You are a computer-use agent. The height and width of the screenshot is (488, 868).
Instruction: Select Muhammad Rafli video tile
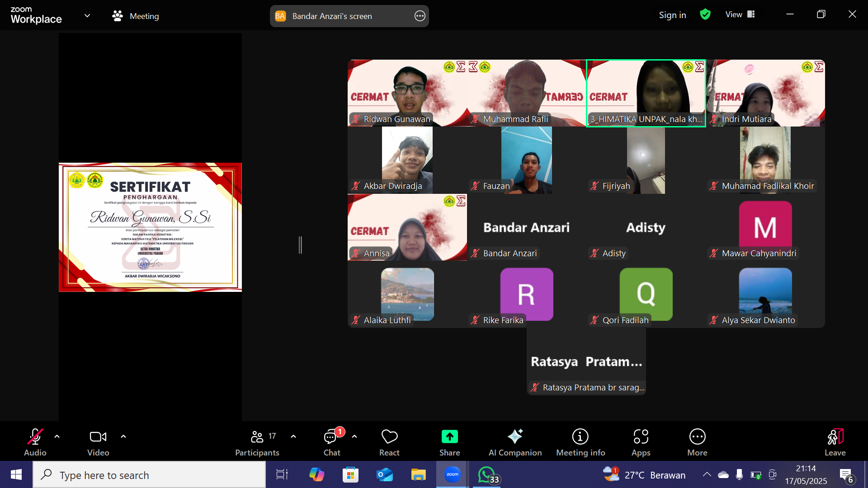point(527,93)
